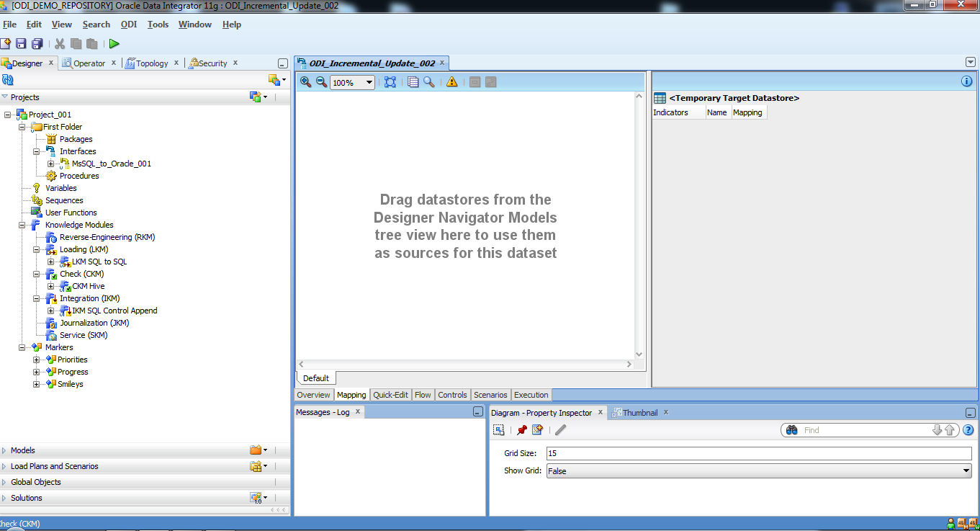
Task: Switch to the Flow tab
Action: click(x=423, y=395)
